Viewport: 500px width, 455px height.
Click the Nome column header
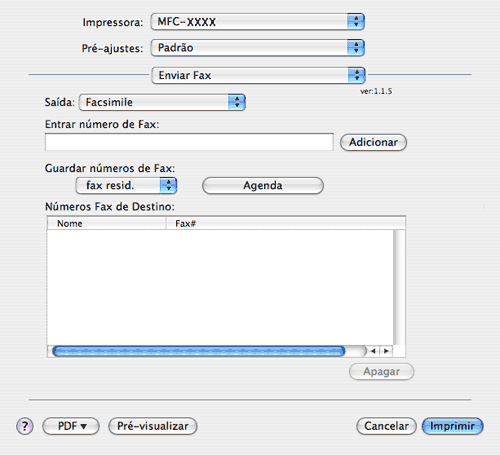tap(106, 223)
